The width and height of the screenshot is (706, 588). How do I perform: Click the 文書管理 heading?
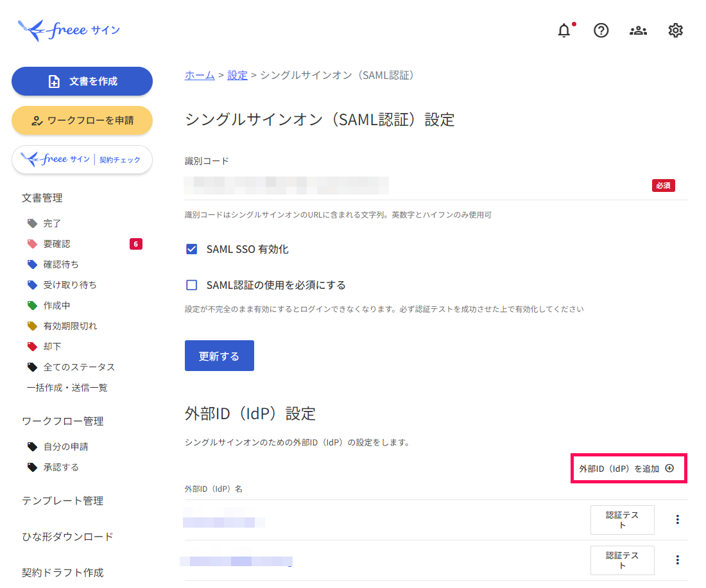(42, 198)
